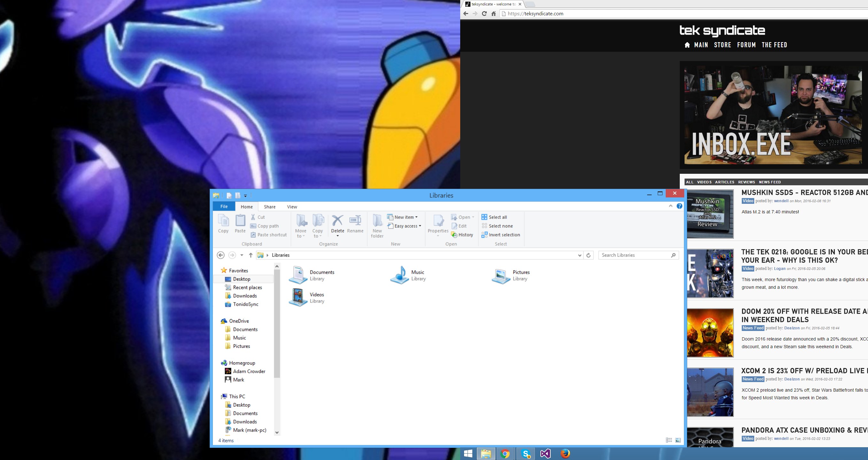
Task: Click the navigation pane scroll down arrow
Action: pos(277,433)
